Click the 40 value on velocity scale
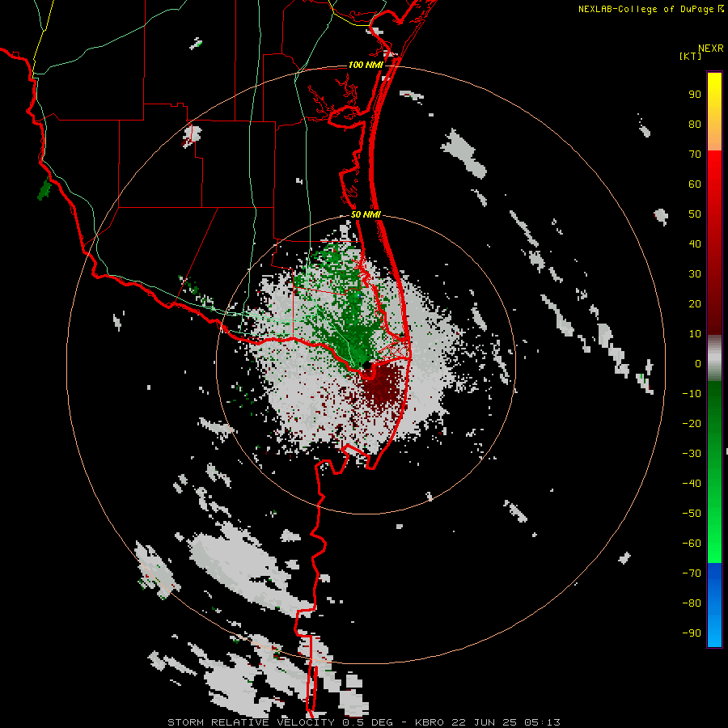728x728 pixels. pos(695,244)
